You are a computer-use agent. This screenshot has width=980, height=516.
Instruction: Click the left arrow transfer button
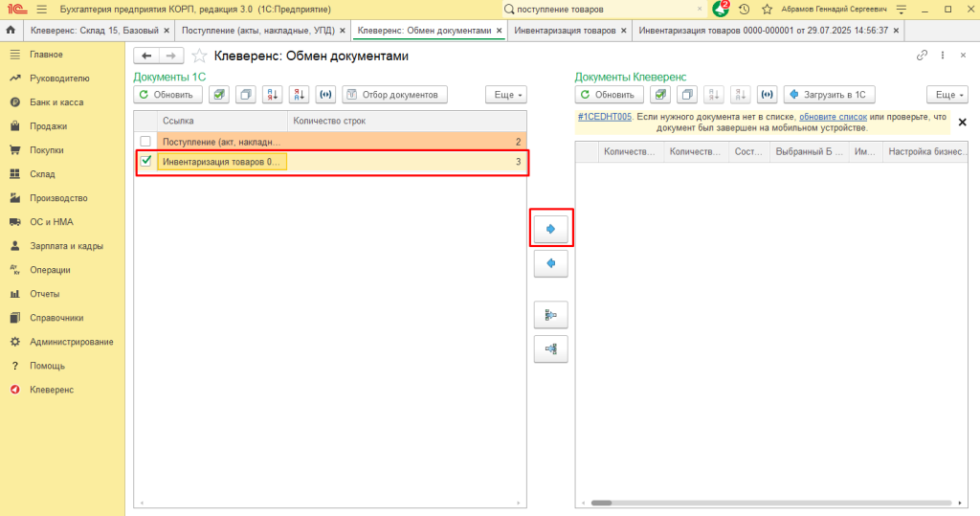550,263
